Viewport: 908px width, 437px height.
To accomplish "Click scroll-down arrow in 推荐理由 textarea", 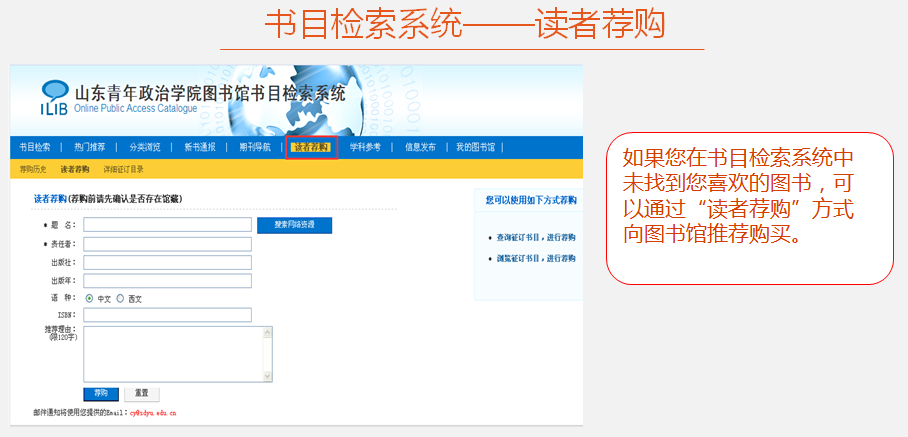I will tap(267, 375).
